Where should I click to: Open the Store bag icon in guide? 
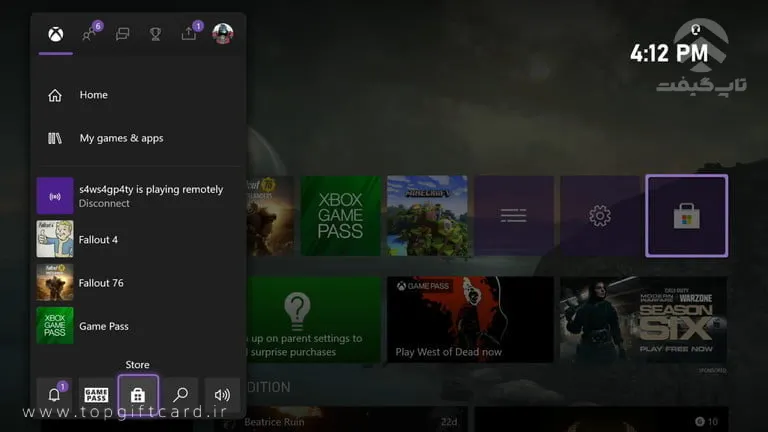click(138, 395)
